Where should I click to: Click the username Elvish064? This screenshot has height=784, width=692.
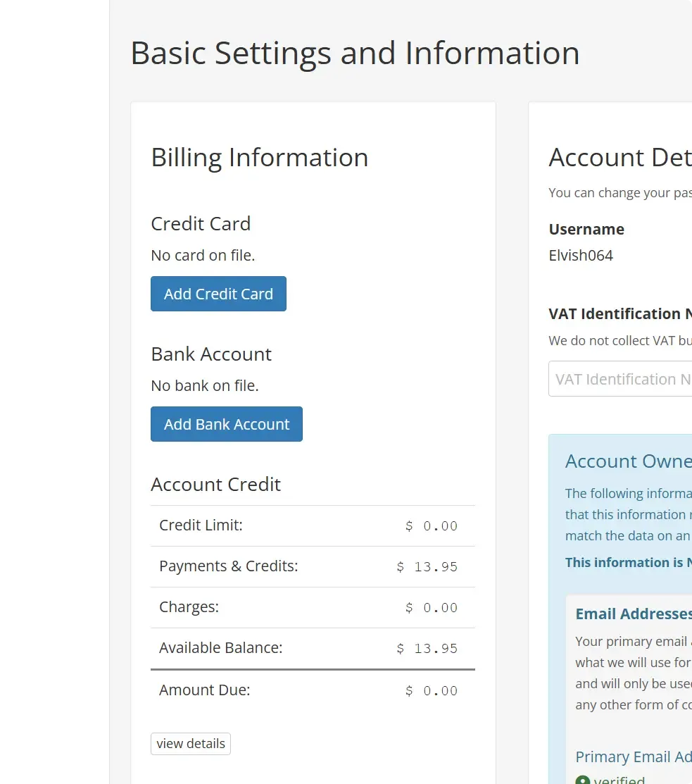pos(581,255)
